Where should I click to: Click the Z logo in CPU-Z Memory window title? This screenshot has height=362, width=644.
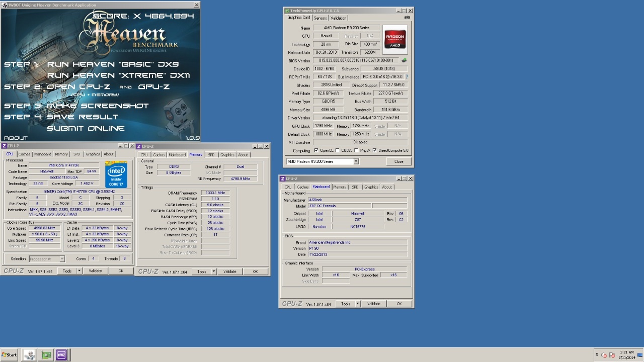(139, 146)
